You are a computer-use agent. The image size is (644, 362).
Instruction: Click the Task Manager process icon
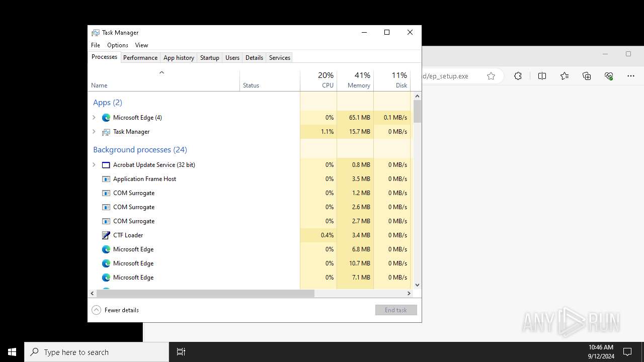[x=106, y=132]
